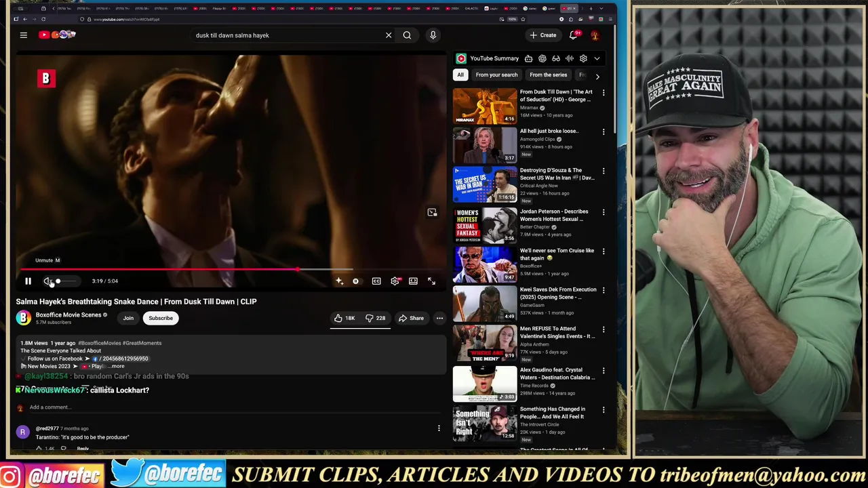This screenshot has width=868, height=488.
Task: Select the 'All' filter chip
Action: coord(460,75)
